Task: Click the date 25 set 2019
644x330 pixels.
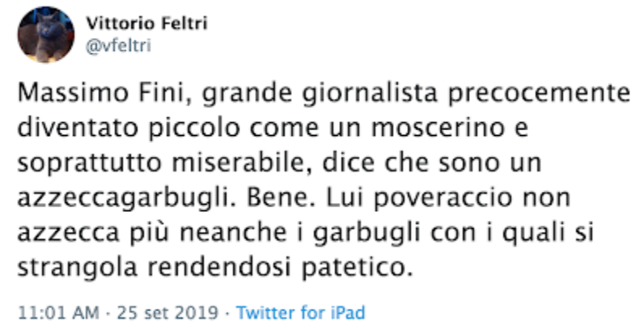Action: [x=167, y=313]
